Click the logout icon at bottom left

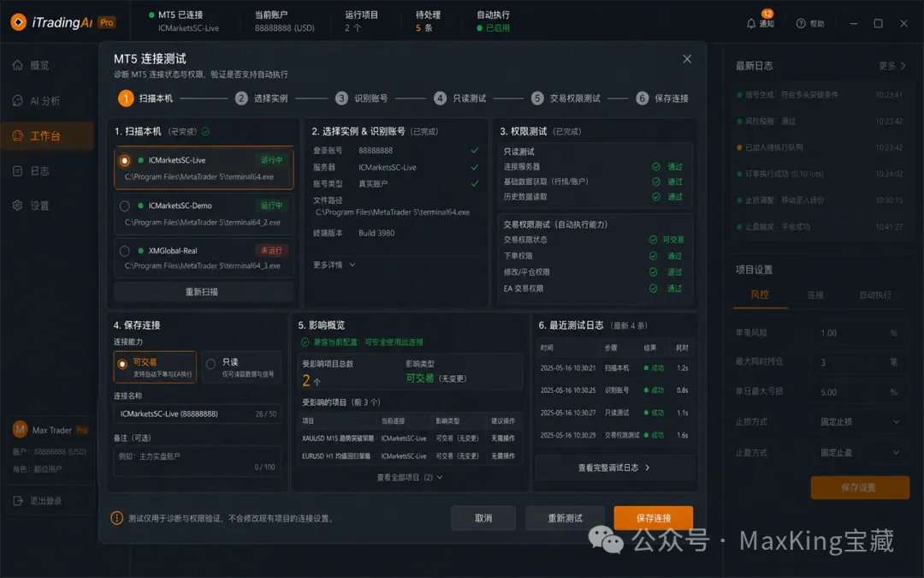pyautogui.click(x=18, y=501)
